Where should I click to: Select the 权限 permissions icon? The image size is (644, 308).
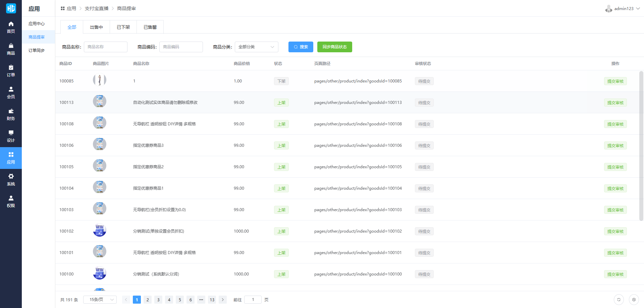click(x=11, y=201)
